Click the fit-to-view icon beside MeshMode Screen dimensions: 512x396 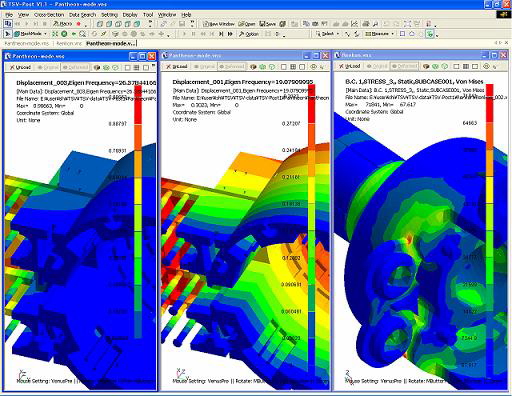[55, 34]
